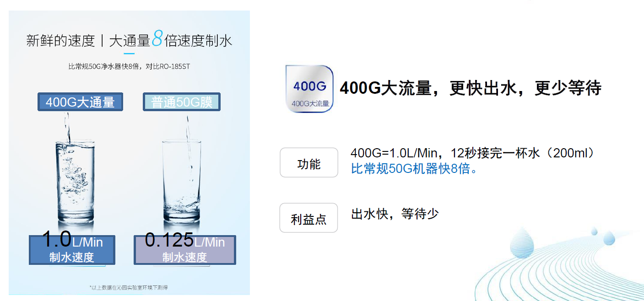Image resolution: width=644 pixels, height=301 pixels.
Task: Click the 400G badge icon
Action: click(x=309, y=88)
